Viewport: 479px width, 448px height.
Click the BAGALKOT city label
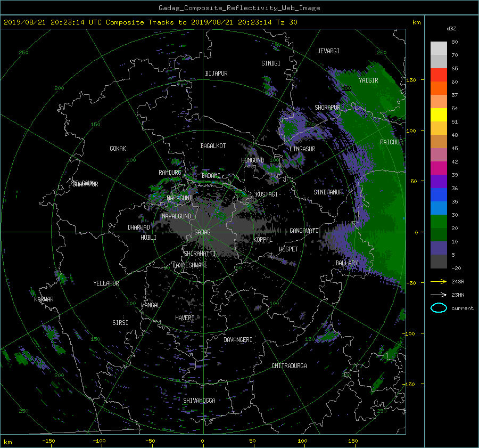213,146
